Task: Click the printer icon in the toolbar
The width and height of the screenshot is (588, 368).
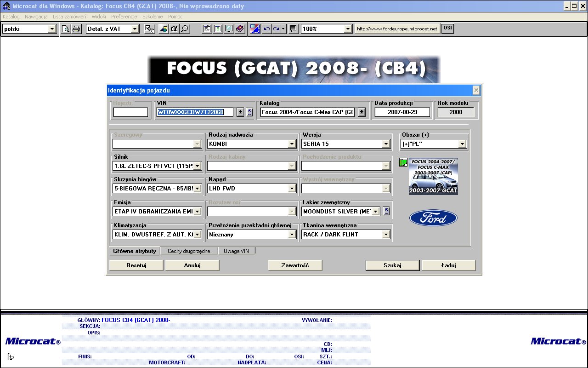Action: pyautogui.click(x=76, y=29)
